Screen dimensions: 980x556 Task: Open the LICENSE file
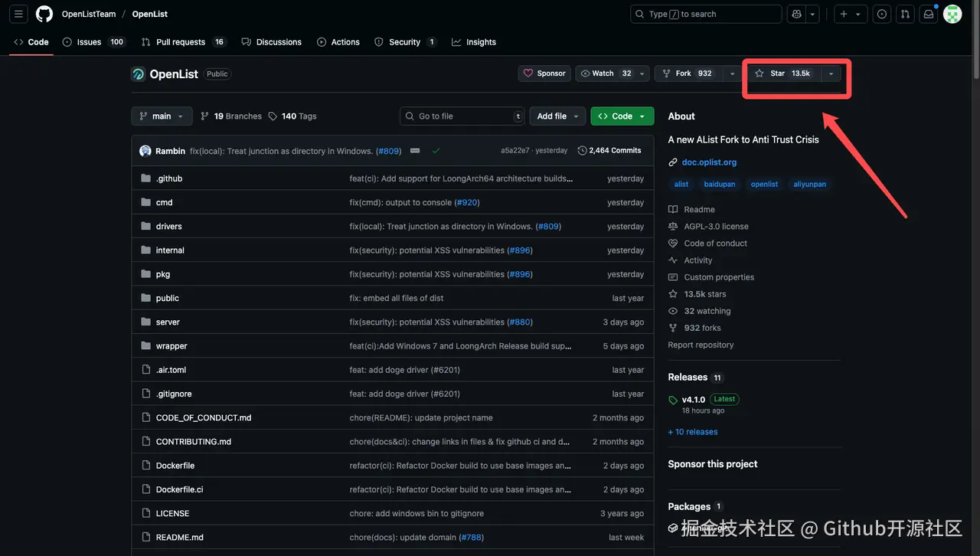pos(172,514)
